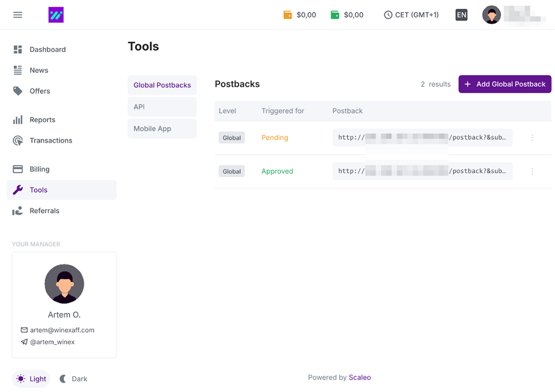Open the hamburger menu icon

point(18,15)
